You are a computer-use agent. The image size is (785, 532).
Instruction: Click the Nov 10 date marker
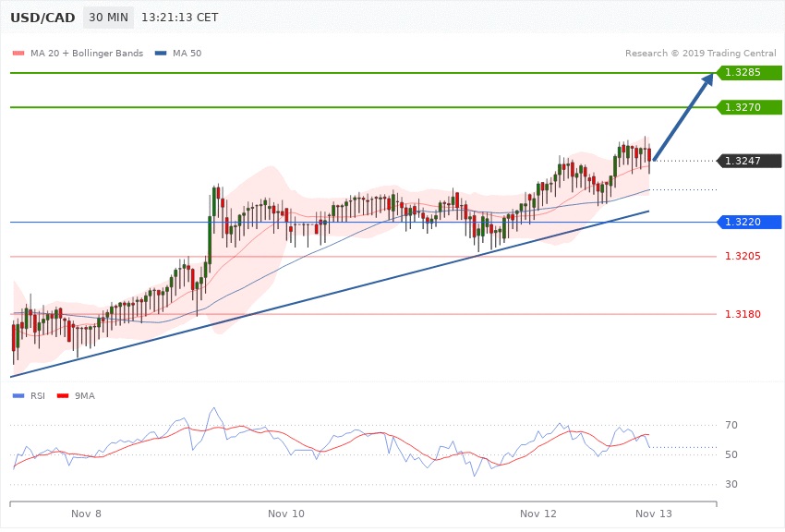click(x=286, y=513)
